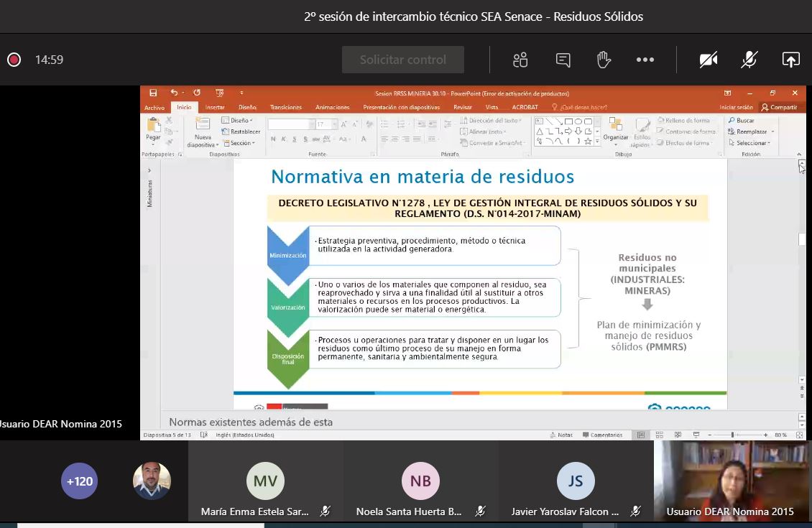Screen dimensions: 812x528
Task: Open the meeting chat icon
Action: tap(563, 60)
